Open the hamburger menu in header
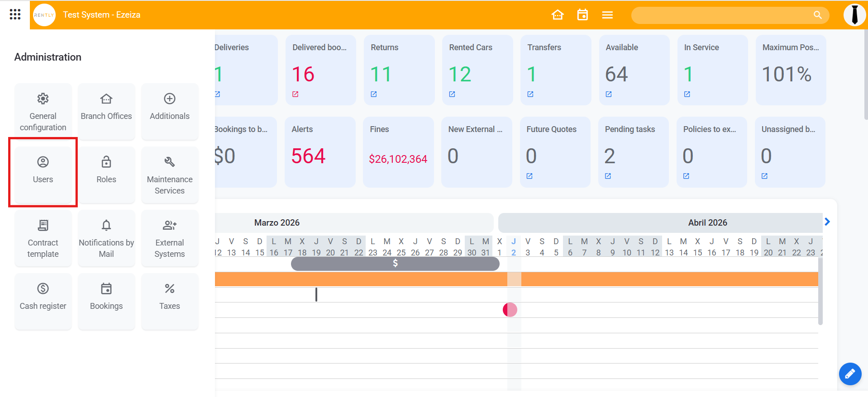Image resolution: width=868 pixels, height=397 pixels. 607,15
